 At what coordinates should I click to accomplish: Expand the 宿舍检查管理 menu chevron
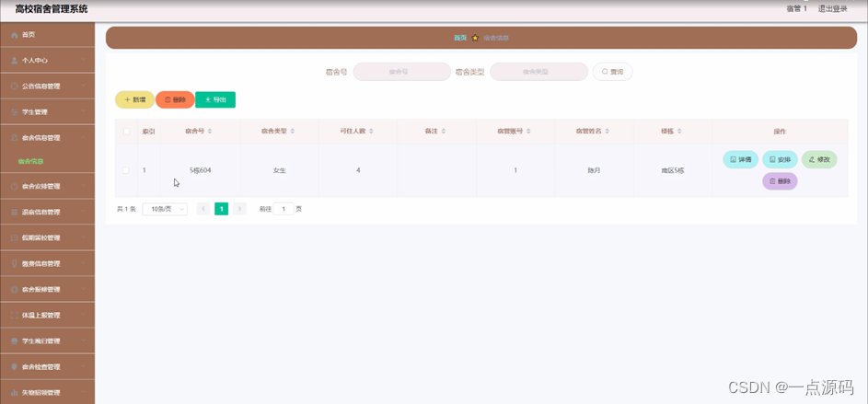point(83,367)
